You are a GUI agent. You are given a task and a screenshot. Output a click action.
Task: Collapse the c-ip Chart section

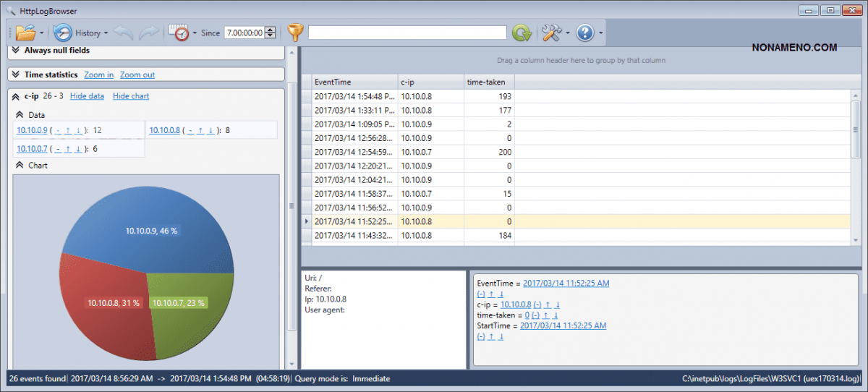click(20, 165)
